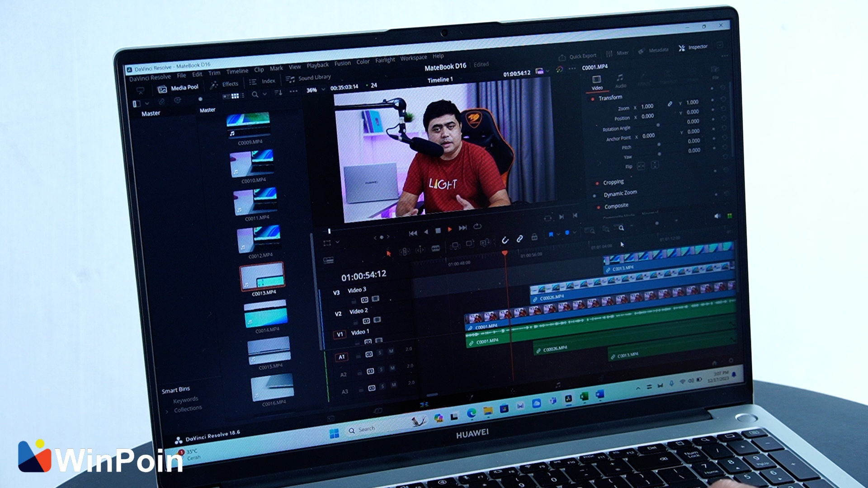
Task: Jump to last frame in viewer
Action: pyautogui.click(x=462, y=228)
